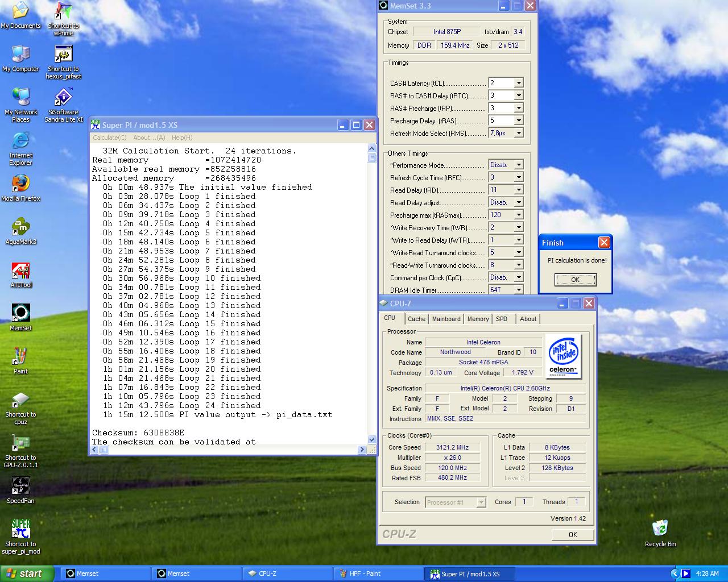Viewport: 728px width, 582px height.
Task: Open Help menu in Super PI
Action: tap(182, 138)
